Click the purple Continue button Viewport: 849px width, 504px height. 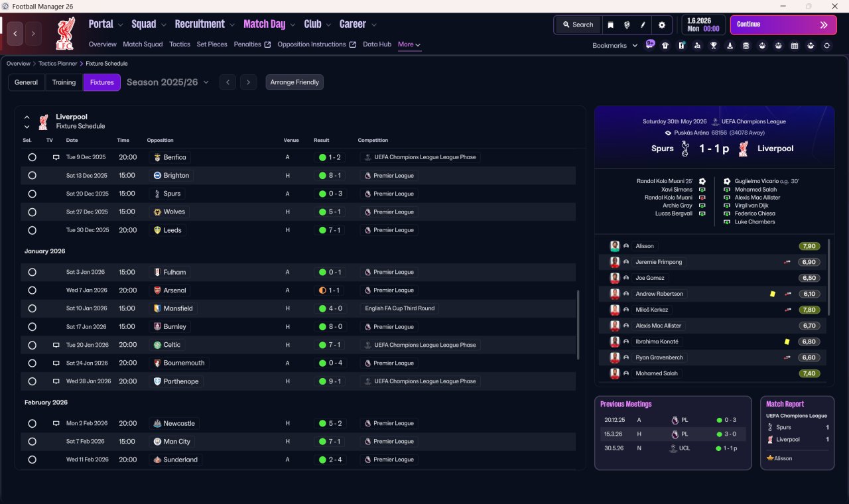[x=783, y=25]
